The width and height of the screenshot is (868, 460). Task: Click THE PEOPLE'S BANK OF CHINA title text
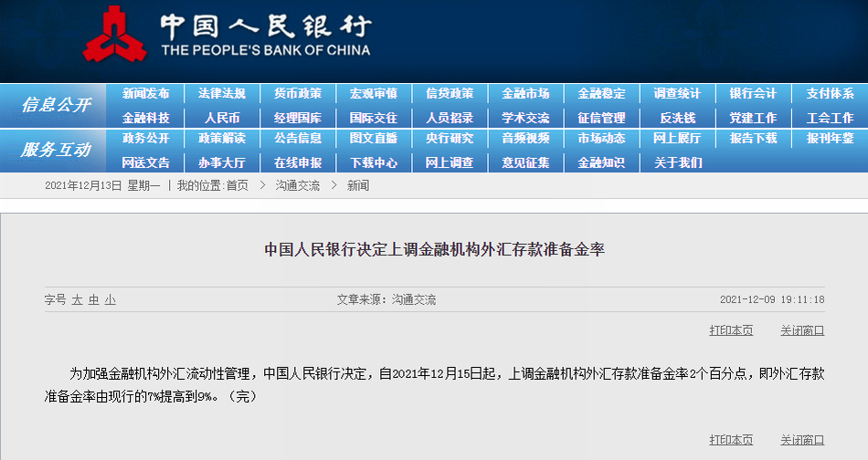pyautogui.click(x=266, y=50)
